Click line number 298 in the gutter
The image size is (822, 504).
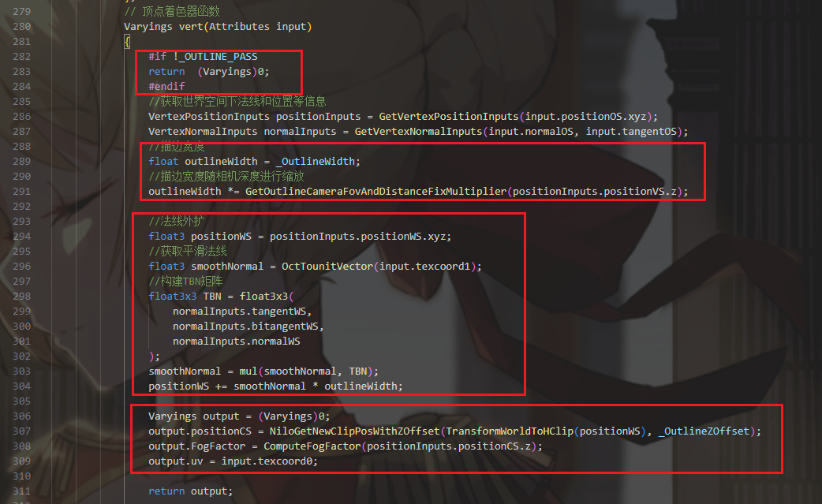(21, 296)
